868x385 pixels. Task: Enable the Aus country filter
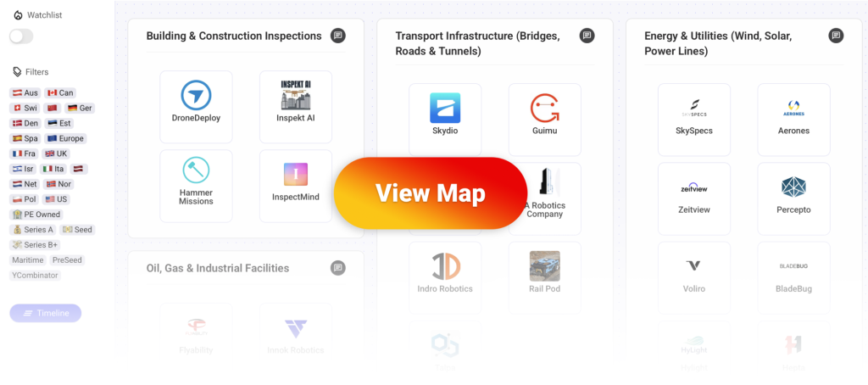25,92
